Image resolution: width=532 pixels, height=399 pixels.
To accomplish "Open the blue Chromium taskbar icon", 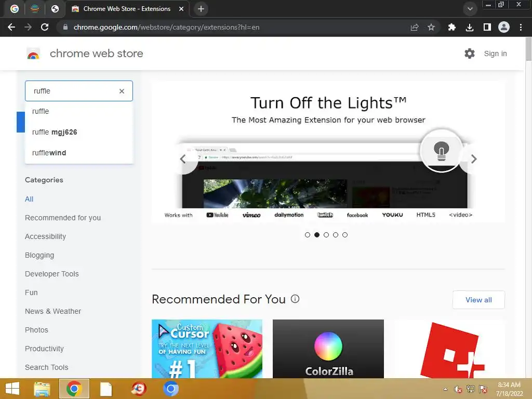I will (170, 389).
